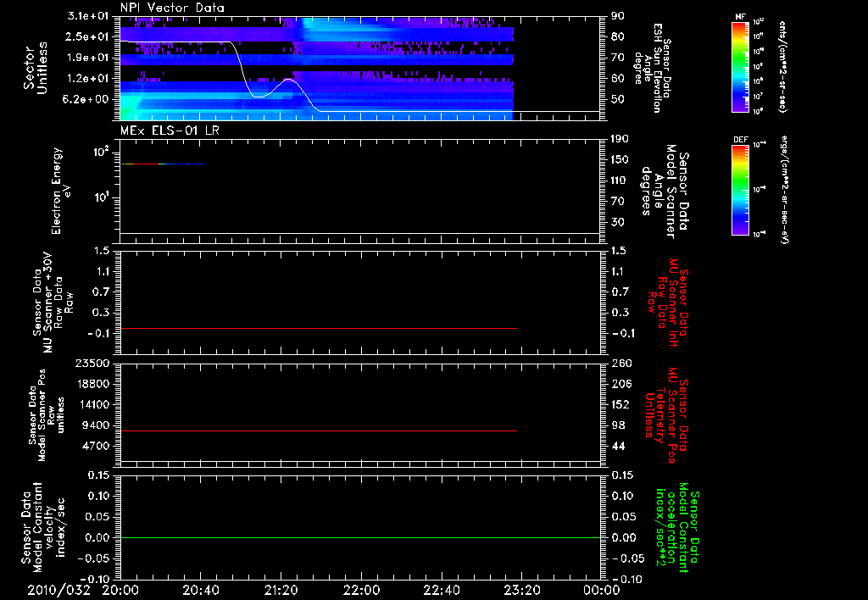Click the red line in MU Scanner +30V panel
Image resolution: width=868 pixels, height=600 pixels.
319,328
